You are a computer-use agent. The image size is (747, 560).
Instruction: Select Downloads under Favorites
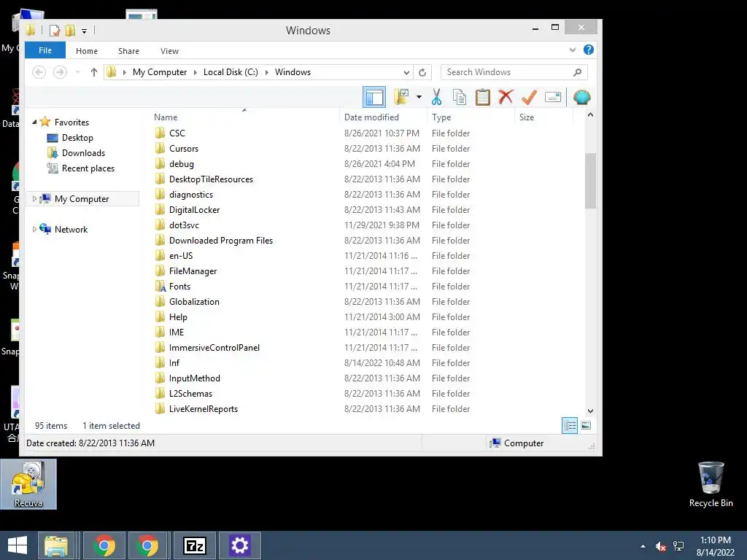click(83, 153)
